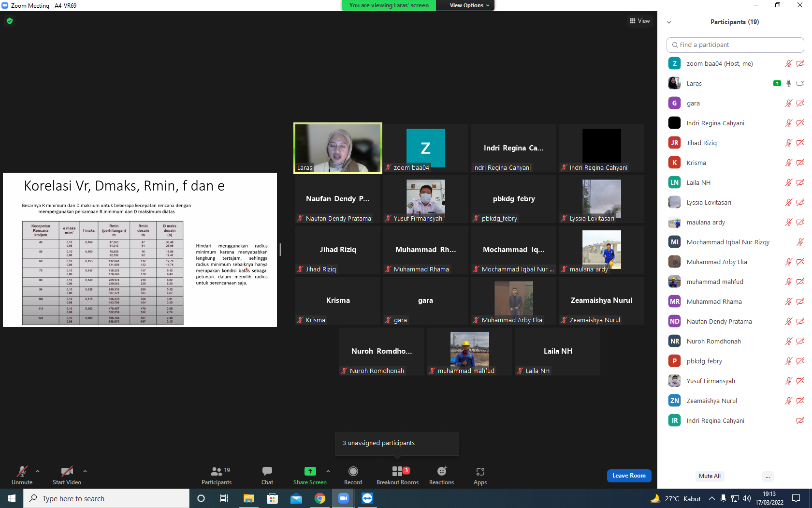Select Zeamaishya Nurul in participants list
The image size is (812, 508).
[x=735, y=401]
